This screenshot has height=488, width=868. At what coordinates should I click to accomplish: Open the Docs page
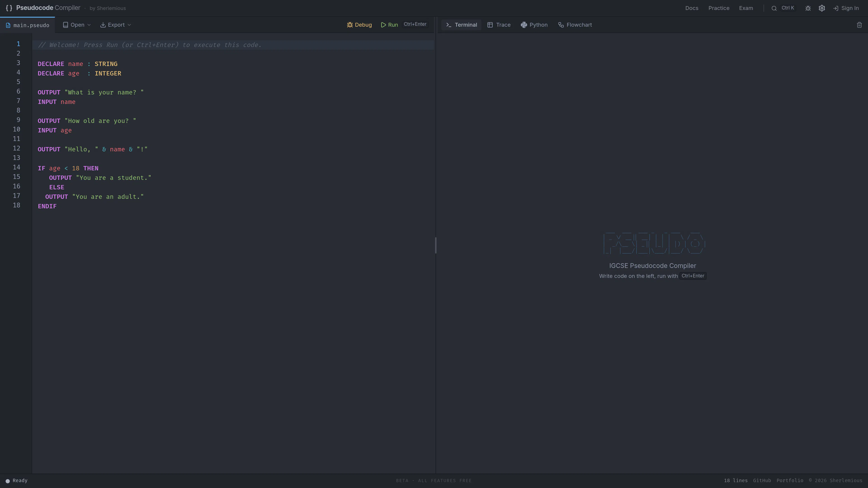692,8
